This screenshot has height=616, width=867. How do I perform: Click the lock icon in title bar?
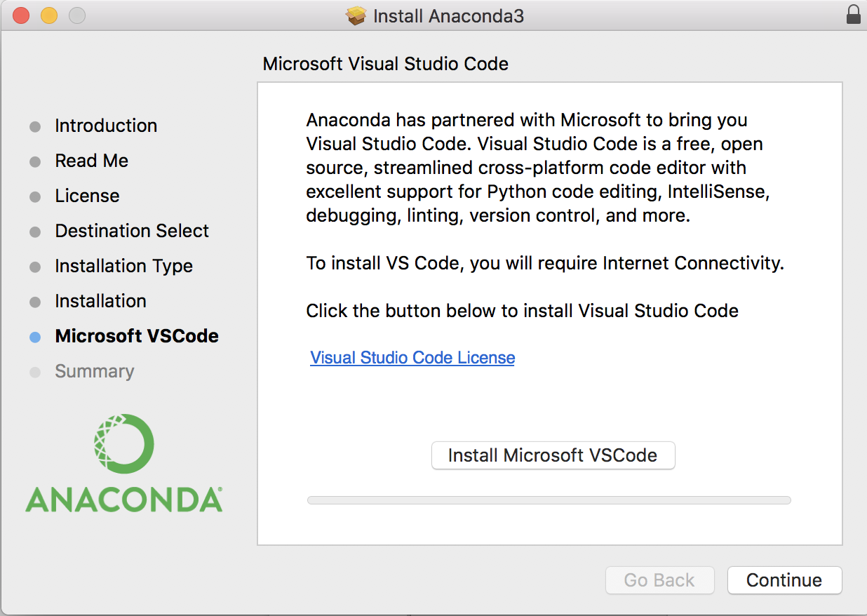pyautogui.click(x=853, y=15)
